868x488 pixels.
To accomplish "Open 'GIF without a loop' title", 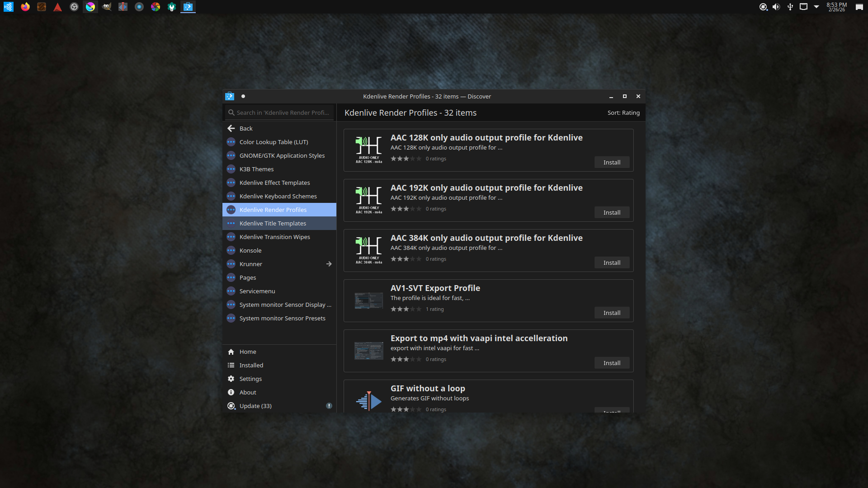I will pos(428,388).
